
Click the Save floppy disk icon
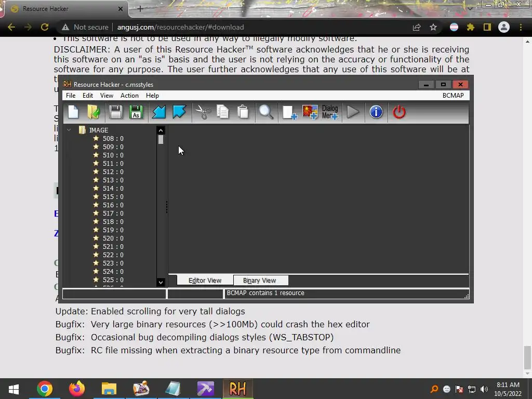point(116,112)
